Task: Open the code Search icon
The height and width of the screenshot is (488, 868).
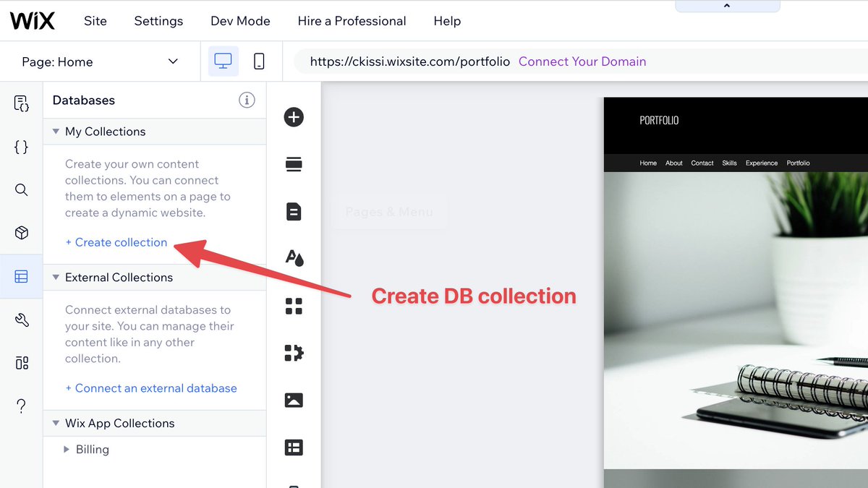Action: [22, 190]
